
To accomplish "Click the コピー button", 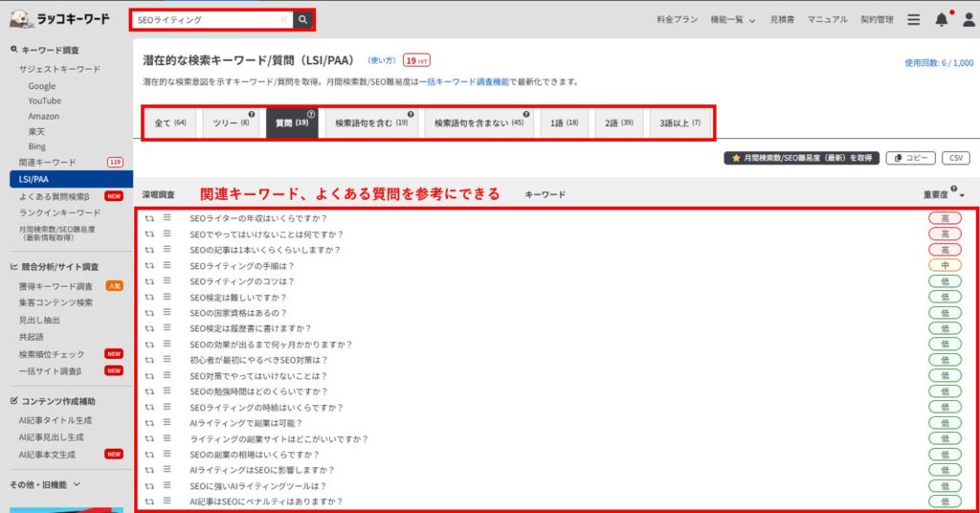I will [910, 158].
